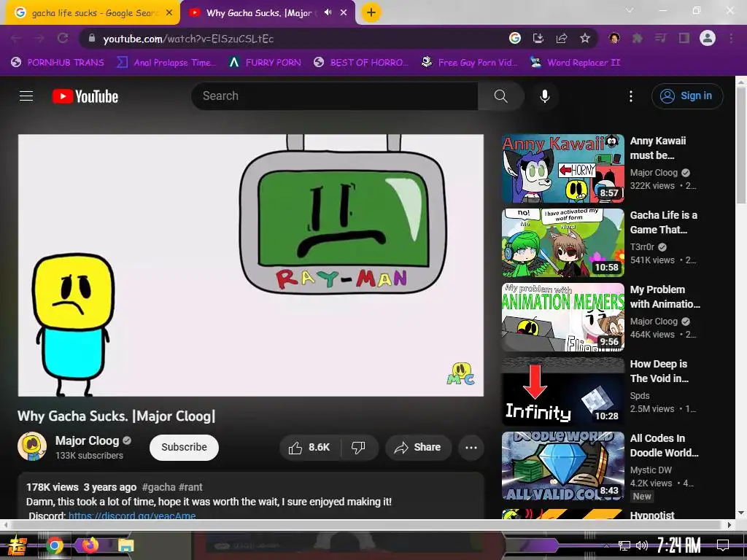747x560 pixels.
Task: Subscribe to Major Cloog channel
Action: click(184, 448)
